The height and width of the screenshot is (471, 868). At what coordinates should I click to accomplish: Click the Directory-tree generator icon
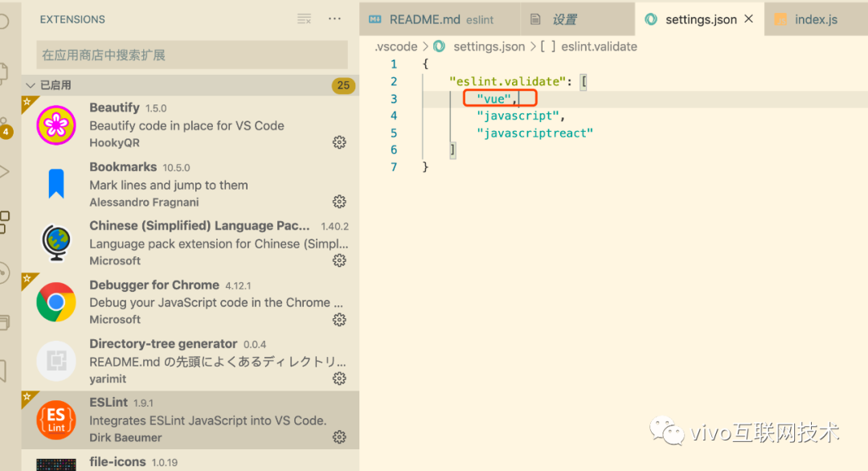tap(56, 361)
